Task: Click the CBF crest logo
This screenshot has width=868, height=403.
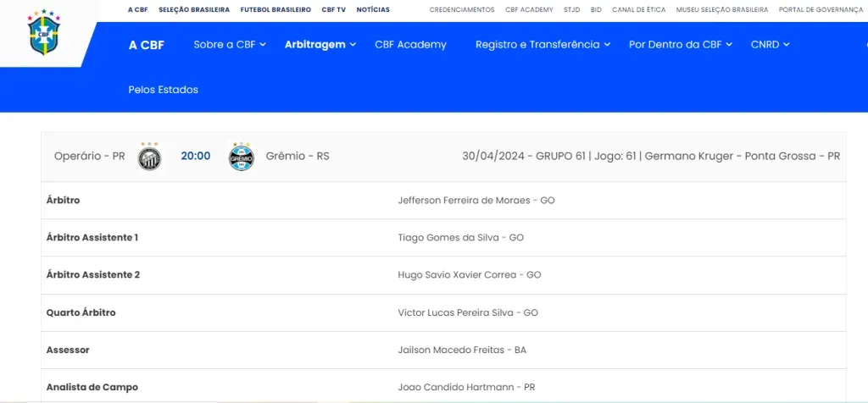Action: pos(44,33)
